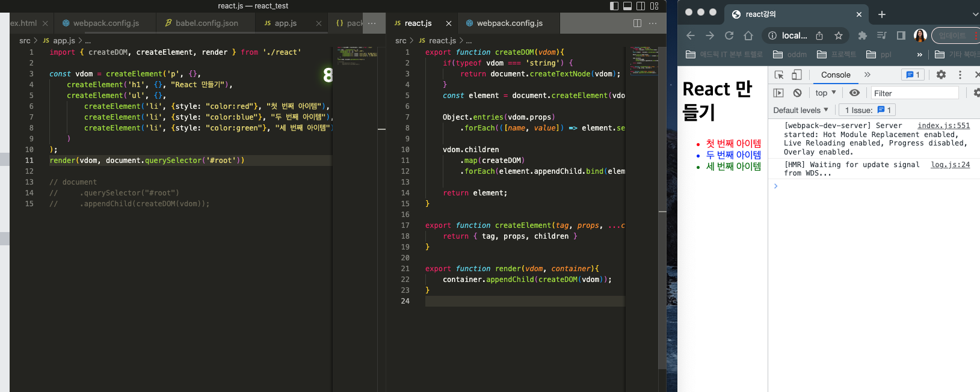The height and width of the screenshot is (392, 980).
Task: Switch to webpack.config.js tab in right editor group
Action: click(x=509, y=23)
